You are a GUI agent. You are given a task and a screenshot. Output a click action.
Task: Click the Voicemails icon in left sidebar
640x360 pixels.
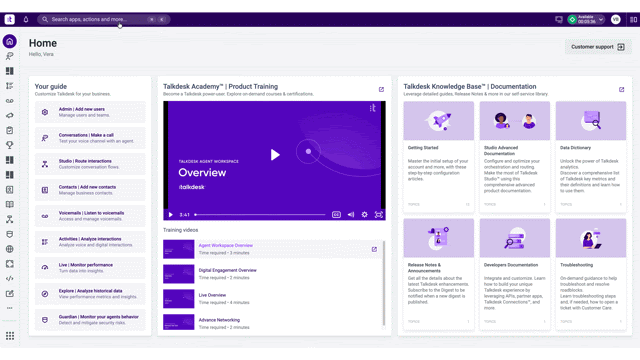coord(10,101)
